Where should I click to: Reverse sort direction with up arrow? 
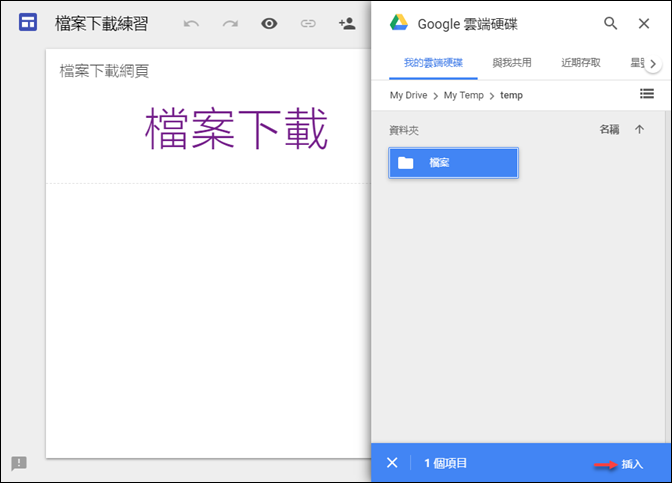point(639,129)
